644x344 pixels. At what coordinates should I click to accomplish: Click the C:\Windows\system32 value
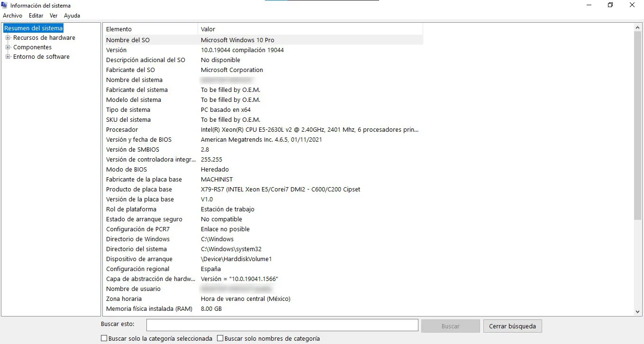(x=231, y=249)
